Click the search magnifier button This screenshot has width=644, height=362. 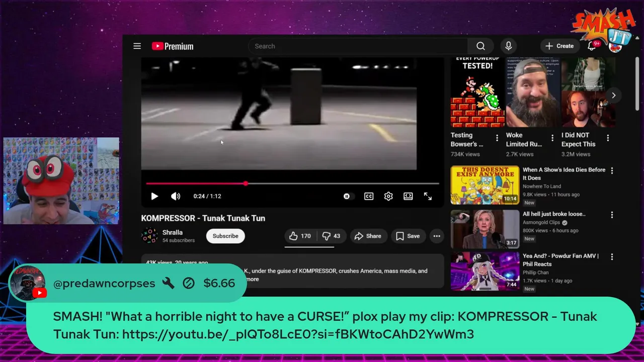pos(480,46)
